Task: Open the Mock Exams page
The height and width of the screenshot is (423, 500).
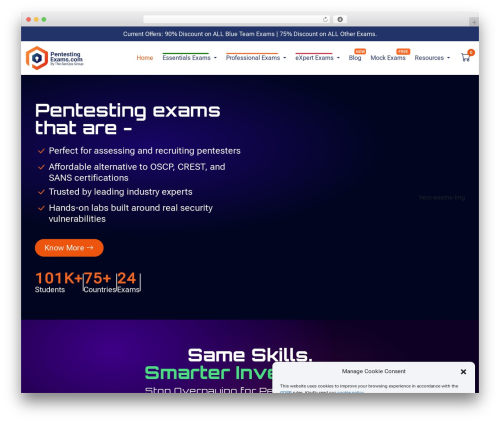Action: (x=388, y=58)
